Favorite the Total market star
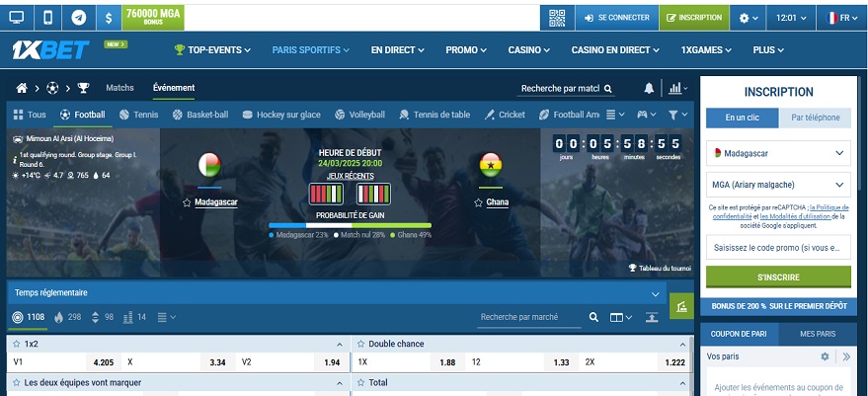This screenshot has height=396, width=868. tap(361, 383)
